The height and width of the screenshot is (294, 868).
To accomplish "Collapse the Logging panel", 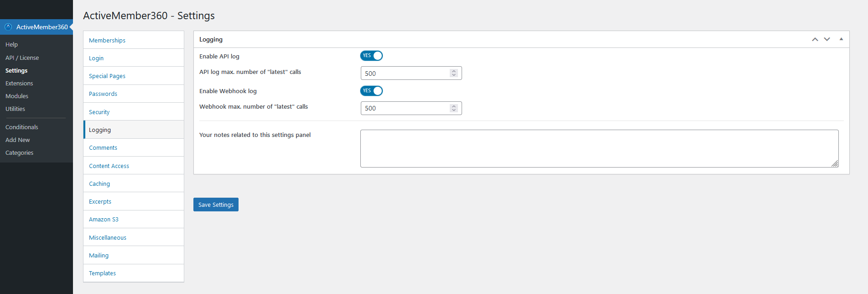I will pyautogui.click(x=841, y=39).
